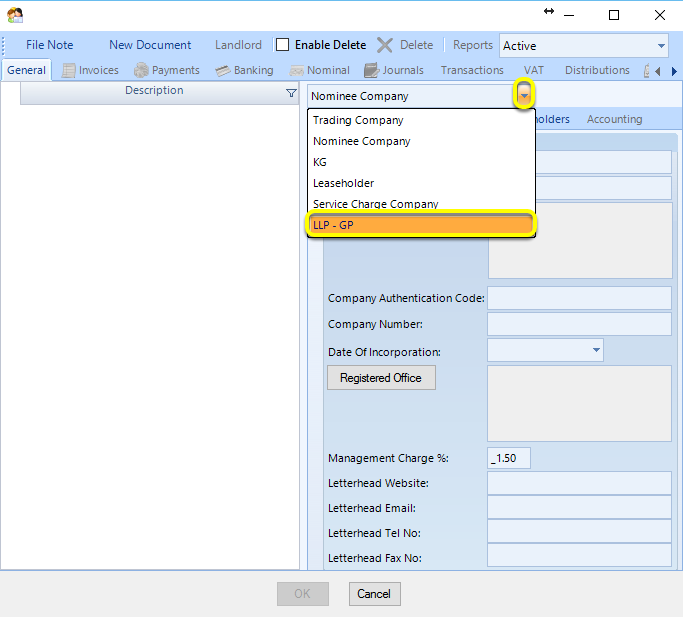Select LLP - GP from the list

pyautogui.click(x=421, y=225)
